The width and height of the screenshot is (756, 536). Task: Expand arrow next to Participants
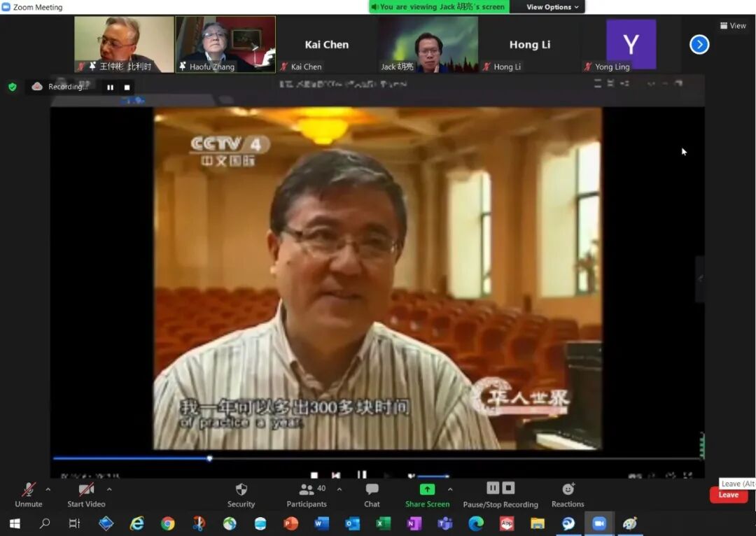point(339,489)
